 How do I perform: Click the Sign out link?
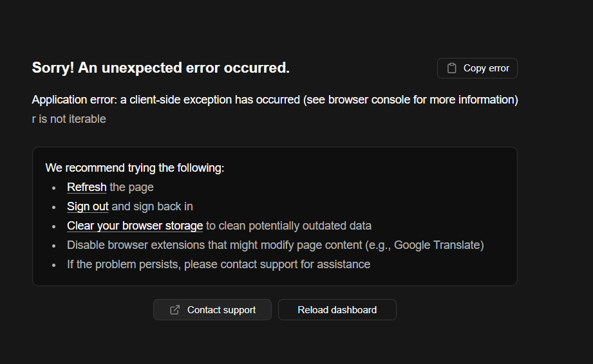pyautogui.click(x=88, y=206)
